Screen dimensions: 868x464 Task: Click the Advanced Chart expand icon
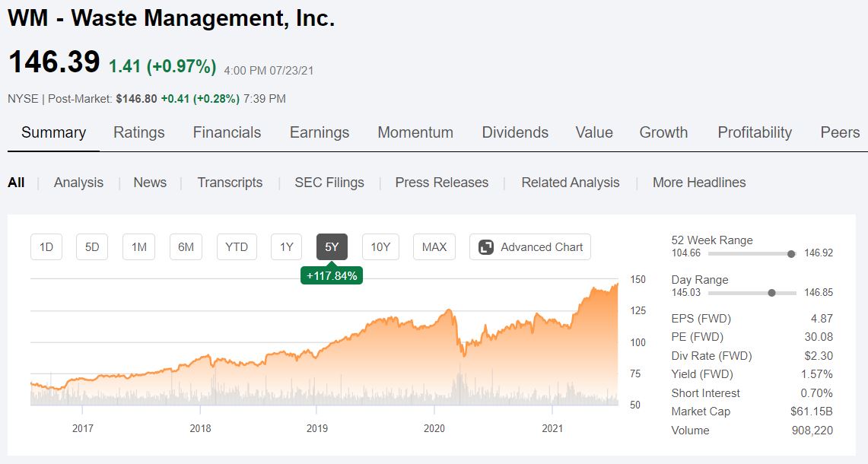coord(485,247)
